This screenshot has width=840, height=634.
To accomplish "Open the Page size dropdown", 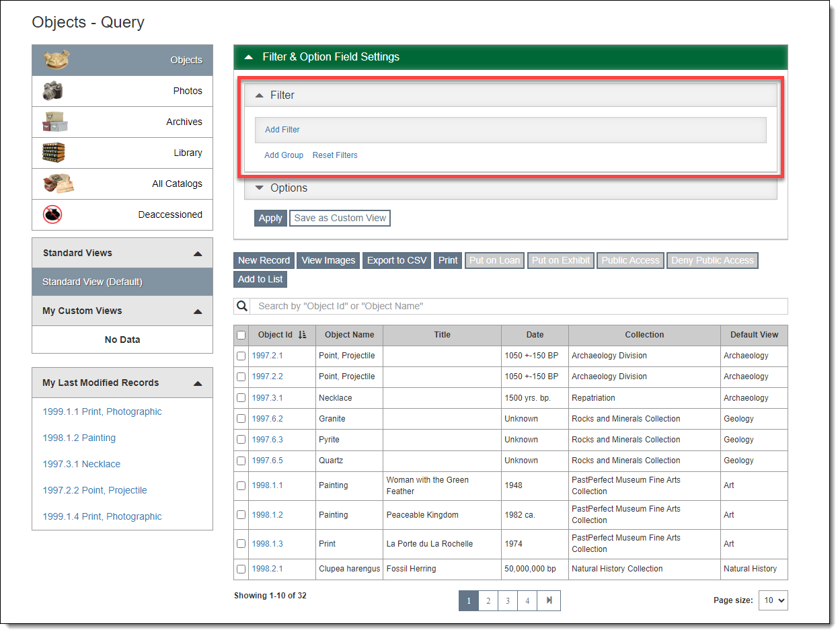I will pos(773,600).
